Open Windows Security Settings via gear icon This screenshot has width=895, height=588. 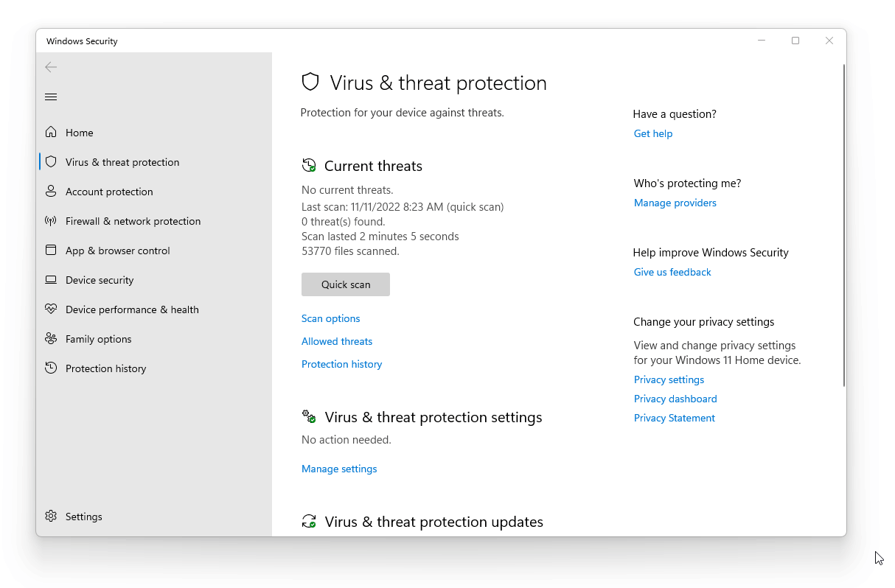51,517
